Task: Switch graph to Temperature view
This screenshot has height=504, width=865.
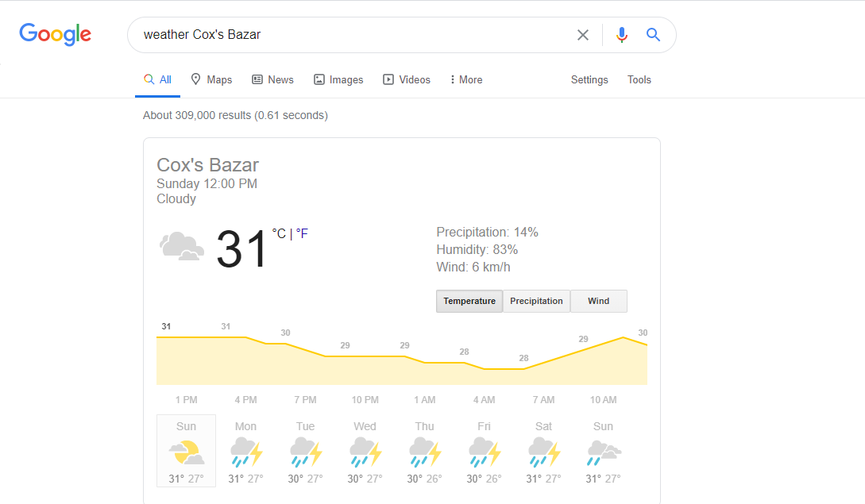Action: point(469,302)
